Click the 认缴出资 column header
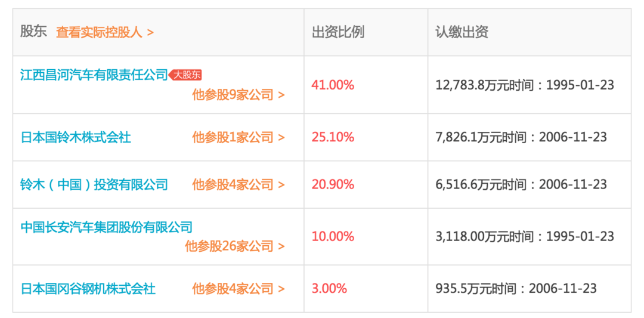Image resolution: width=644 pixels, height=318 pixels. coord(462,32)
